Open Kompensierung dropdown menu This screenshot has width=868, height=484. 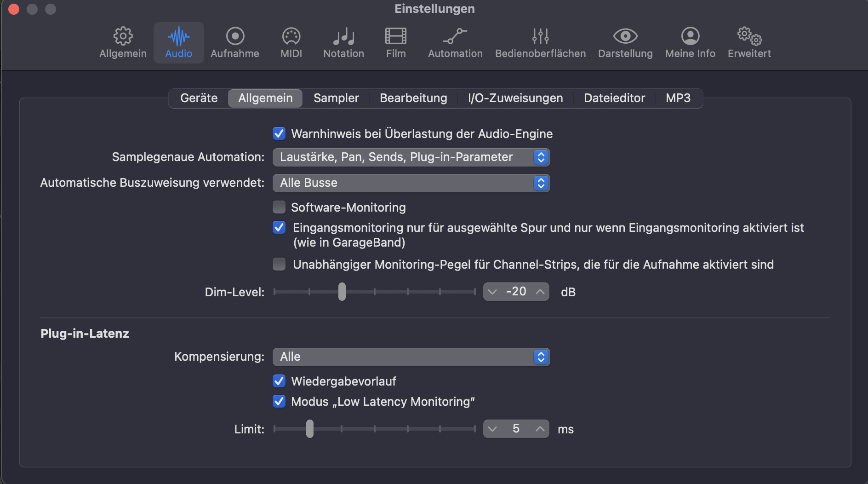coord(411,357)
